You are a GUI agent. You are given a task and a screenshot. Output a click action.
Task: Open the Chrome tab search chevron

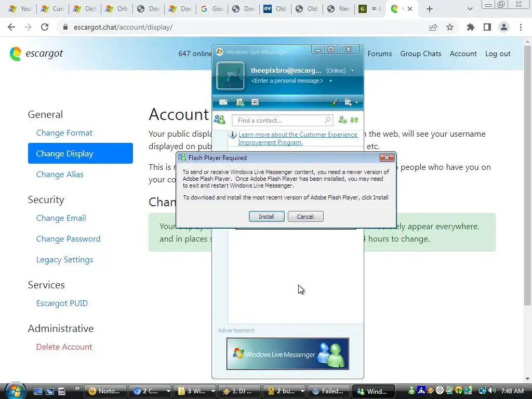click(x=470, y=9)
